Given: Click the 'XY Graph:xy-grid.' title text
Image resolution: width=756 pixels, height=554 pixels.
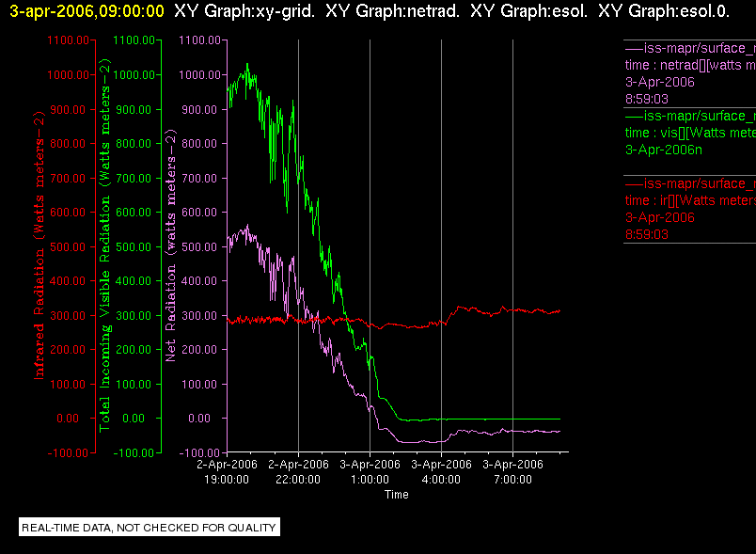Looking at the screenshot, I should pyautogui.click(x=244, y=11).
